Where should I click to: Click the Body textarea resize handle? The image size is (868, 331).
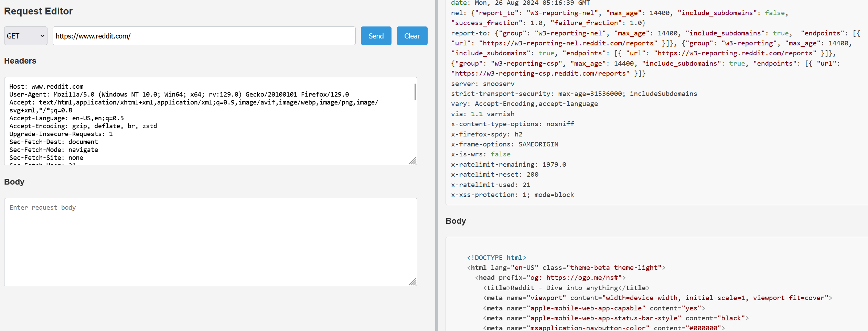tap(413, 282)
